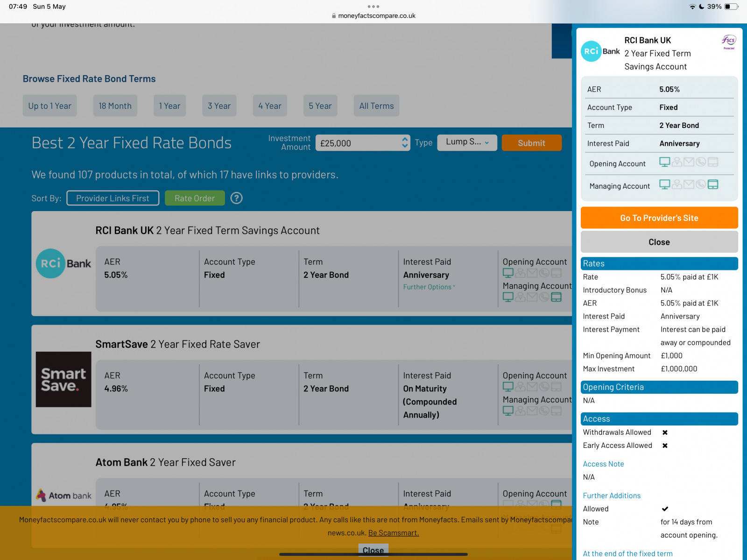Click the Further Additions heading

tap(612, 496)
